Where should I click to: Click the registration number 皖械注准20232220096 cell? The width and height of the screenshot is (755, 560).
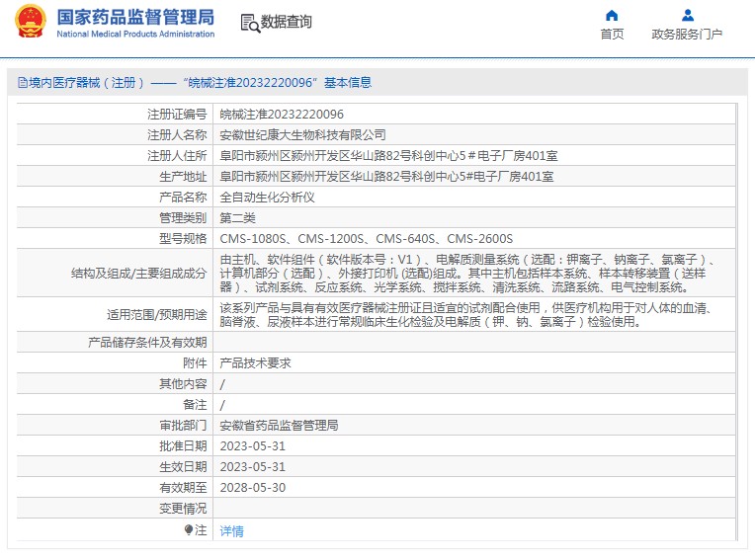[x=282, y=115]
